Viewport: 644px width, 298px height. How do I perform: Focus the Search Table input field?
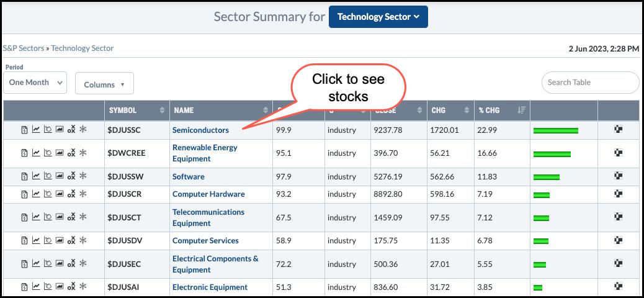[589, 83]
